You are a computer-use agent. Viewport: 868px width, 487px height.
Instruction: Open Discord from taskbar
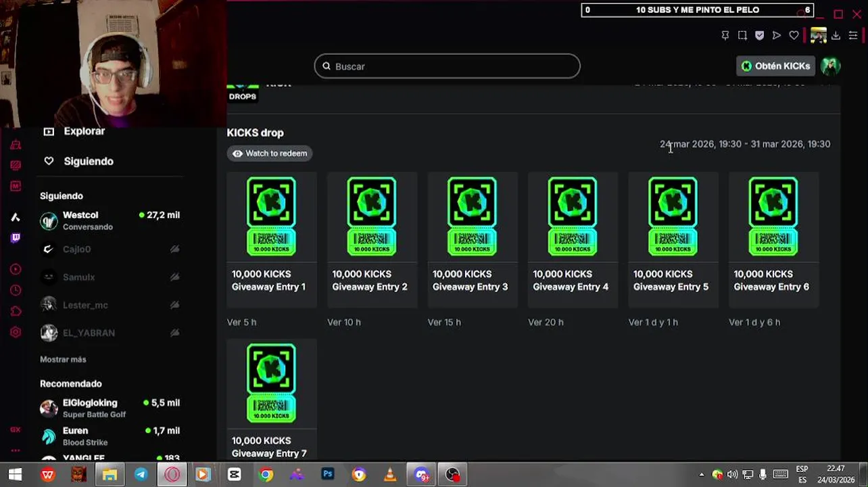click(x=422, y=475)
